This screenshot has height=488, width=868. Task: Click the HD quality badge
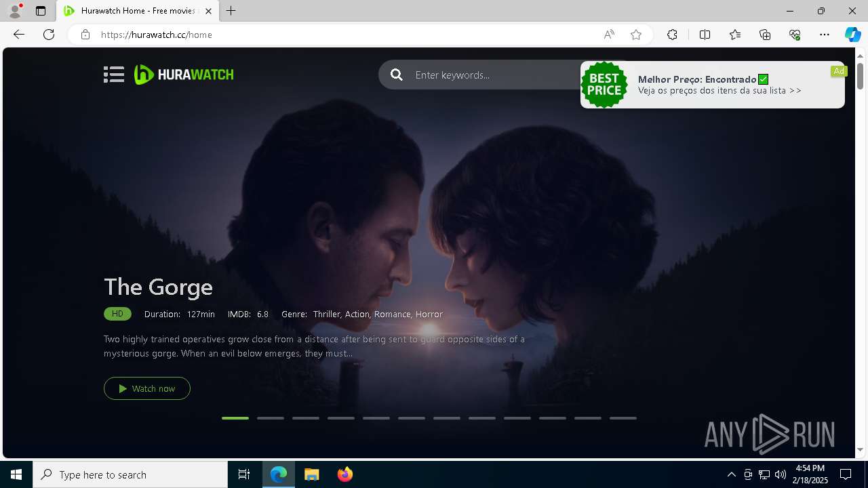[117, 314]
